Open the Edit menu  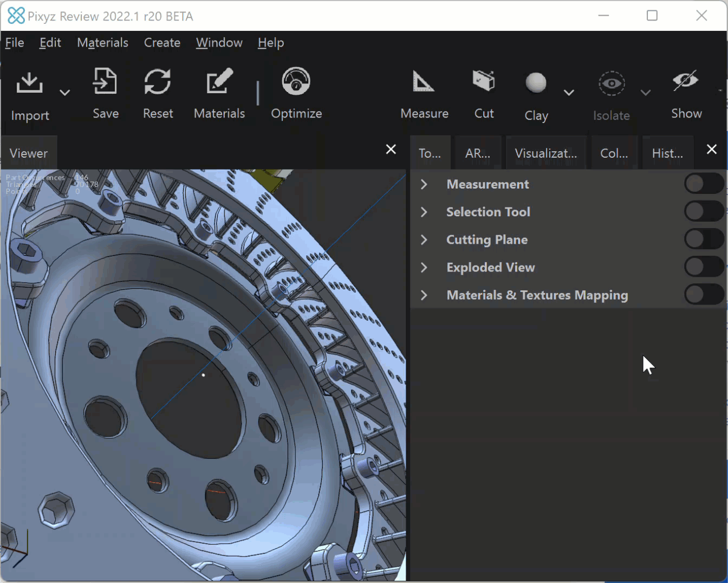(50, 43)
